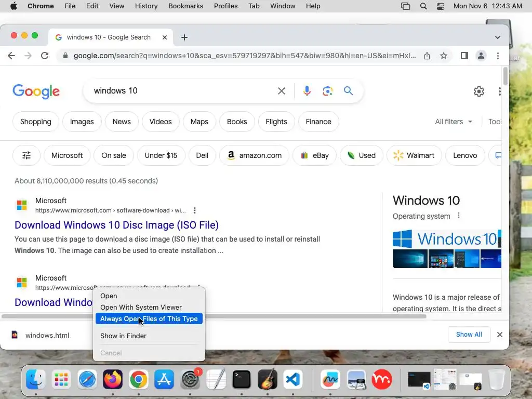Image resolution: width=532 pixels, height=399 pixels.
Task: Open the History menu
Action: (146, 6)
